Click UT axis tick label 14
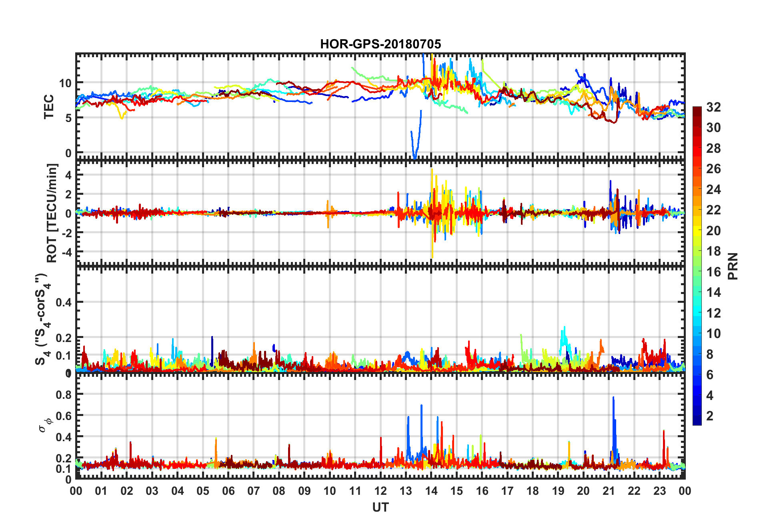The height and width of the screenshot is (532, 761). [431, 491]
